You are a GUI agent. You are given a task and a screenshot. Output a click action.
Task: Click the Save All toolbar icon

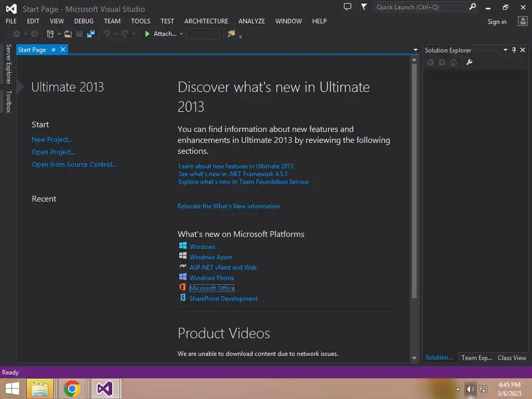pos(90,34)
